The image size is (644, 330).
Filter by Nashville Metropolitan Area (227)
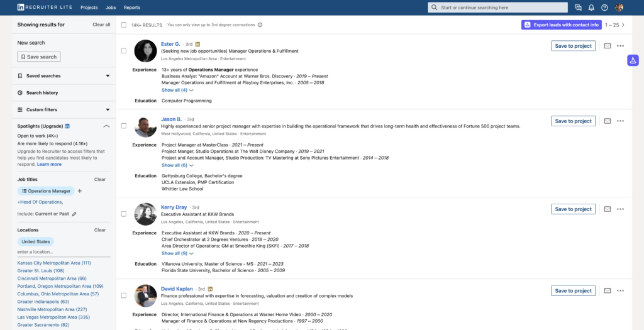pyautogui.click(x=52, y=309)
